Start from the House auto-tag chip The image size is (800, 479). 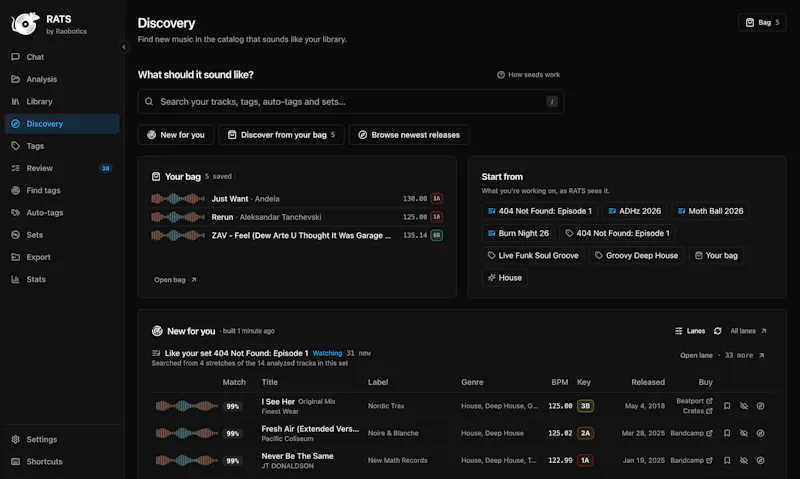[505, 278]
